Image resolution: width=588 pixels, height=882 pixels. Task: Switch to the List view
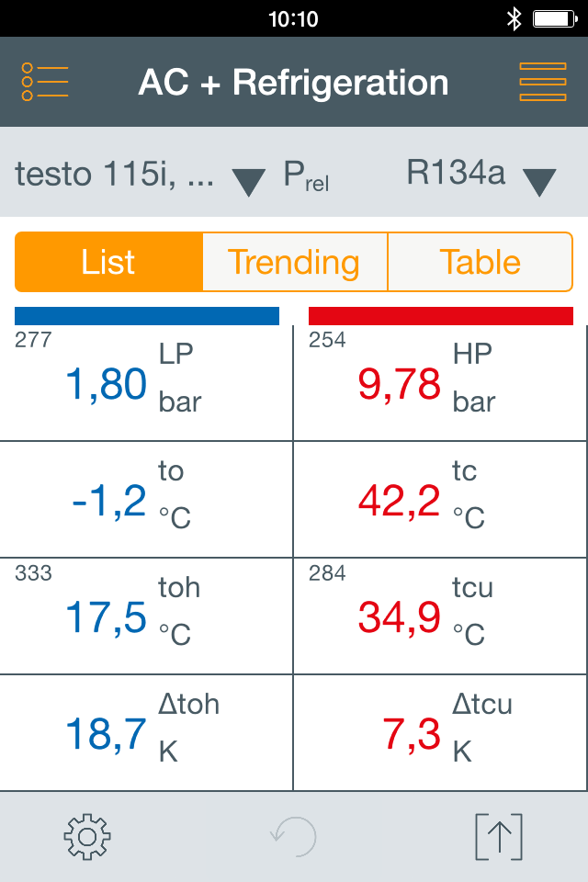pos(108,262)
